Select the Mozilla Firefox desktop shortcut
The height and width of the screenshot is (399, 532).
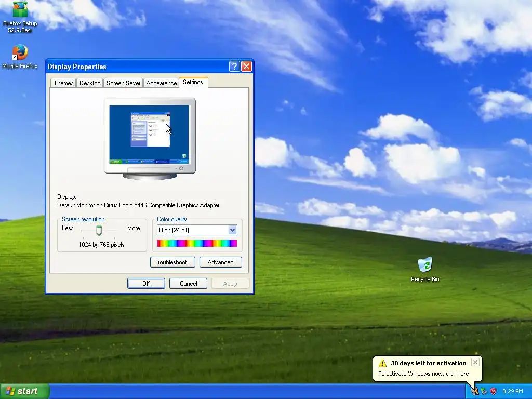[20, 57]
